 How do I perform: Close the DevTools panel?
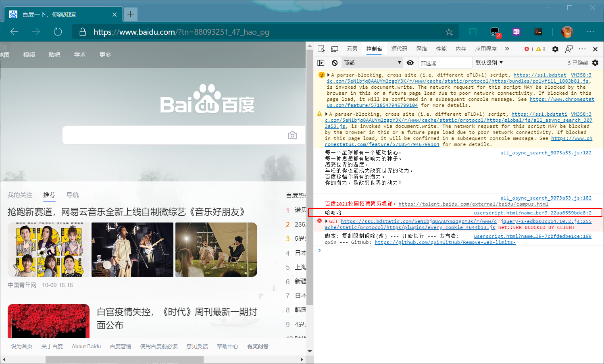pos(595,49)
